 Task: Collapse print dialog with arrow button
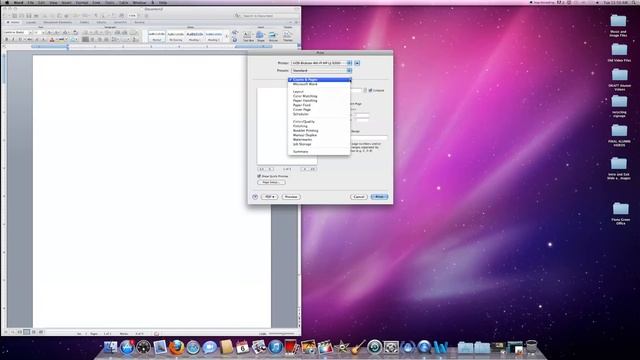click(x=357, y=63)
